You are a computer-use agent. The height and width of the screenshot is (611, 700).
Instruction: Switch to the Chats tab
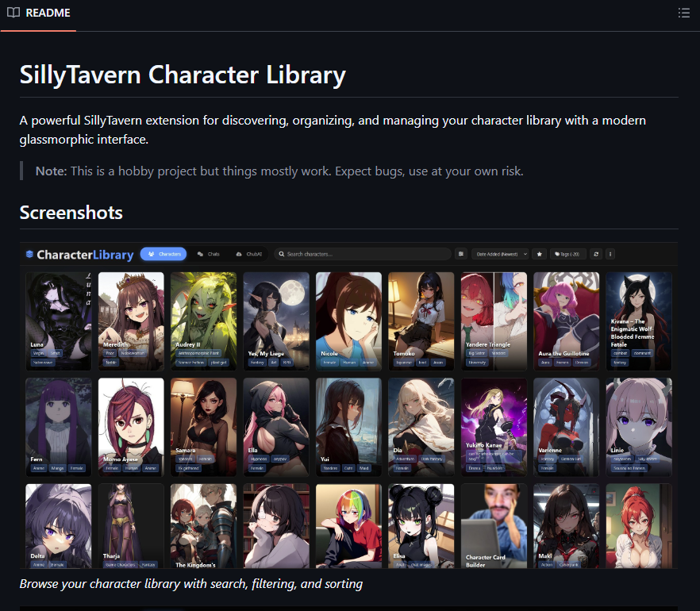pyautogui.click(x=209, y=254)
